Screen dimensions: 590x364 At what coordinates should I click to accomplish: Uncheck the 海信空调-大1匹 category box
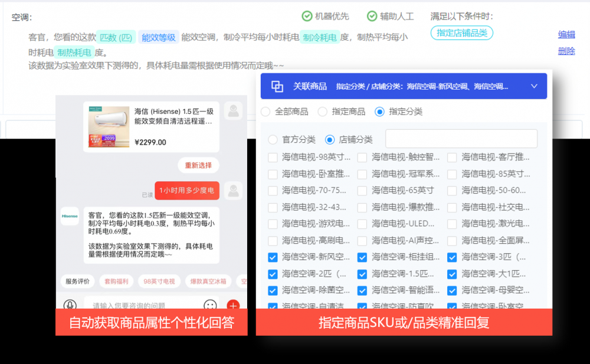pos(452,274)
